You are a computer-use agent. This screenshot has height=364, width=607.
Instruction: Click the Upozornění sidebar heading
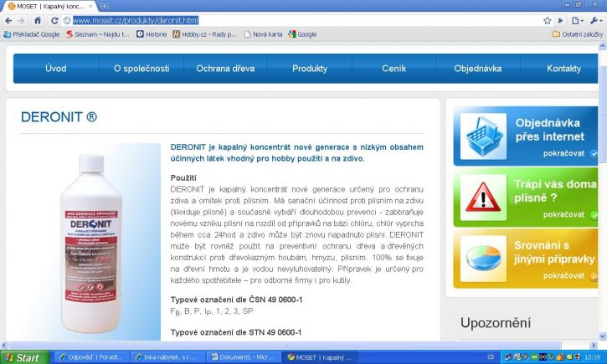(x=496, y=323)
